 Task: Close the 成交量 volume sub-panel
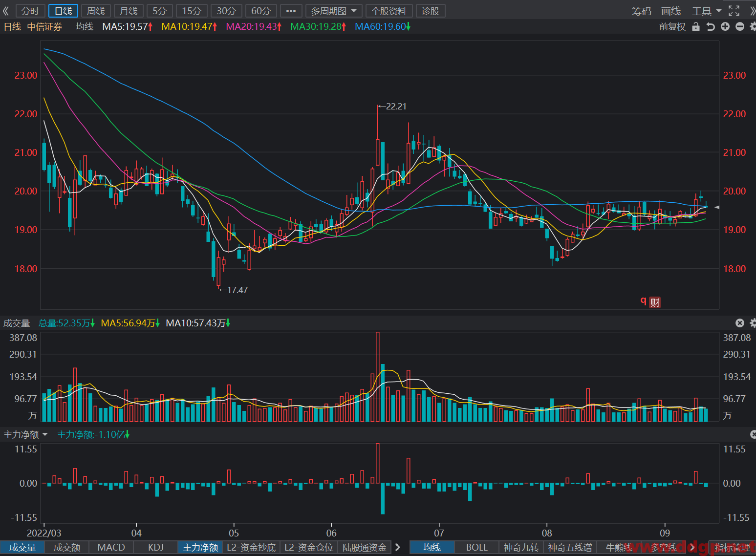tap(740, 323)
